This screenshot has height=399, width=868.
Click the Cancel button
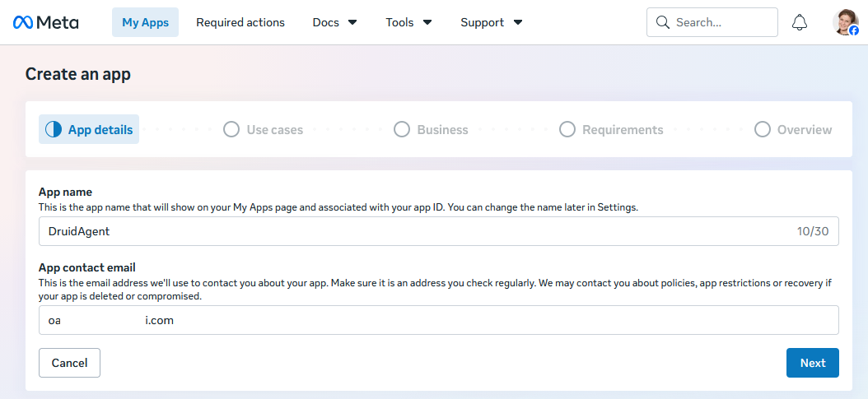coord(69,363)
